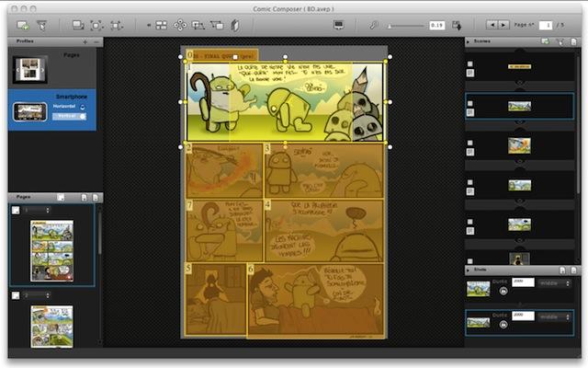Click the page number input field
The width and height of the screenshot is (588, 368).
point(545,26)
